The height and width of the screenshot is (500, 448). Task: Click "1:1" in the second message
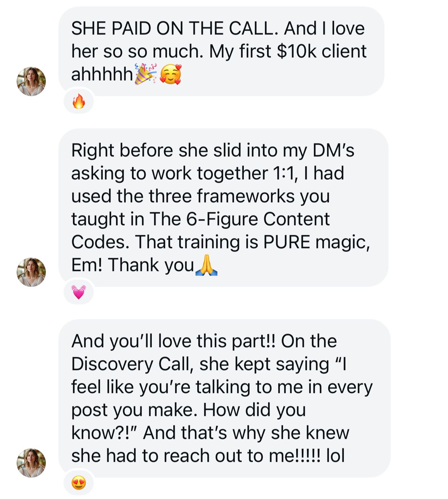pos(285,173)
